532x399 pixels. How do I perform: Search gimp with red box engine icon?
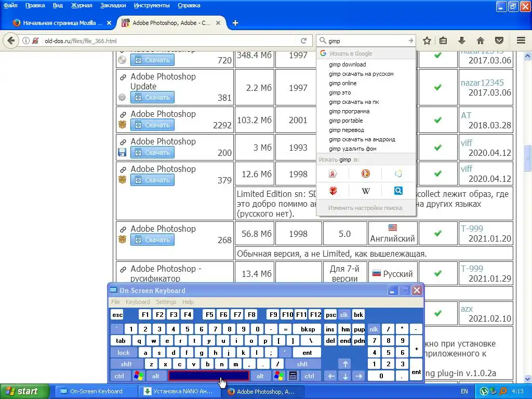pos(333,191)
